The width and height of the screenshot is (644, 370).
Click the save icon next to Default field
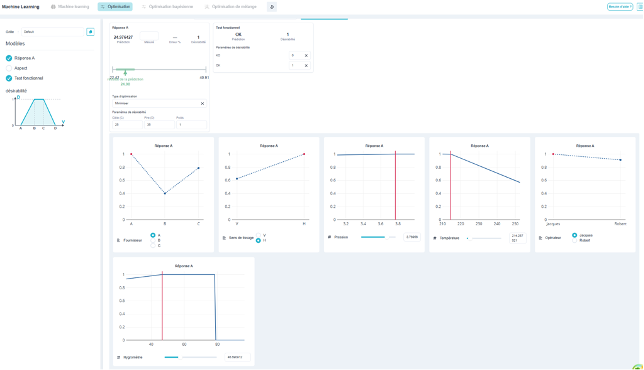pyautogui.click(x=90, y=32)
